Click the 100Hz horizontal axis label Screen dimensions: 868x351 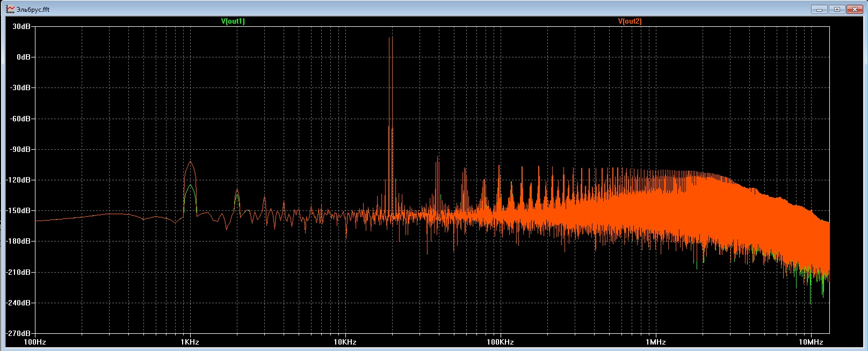[x=34, y=342]
